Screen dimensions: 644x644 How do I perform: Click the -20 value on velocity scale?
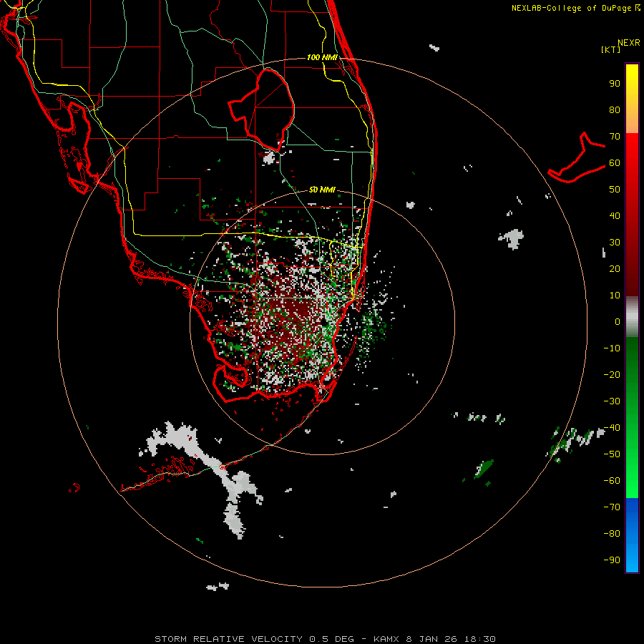tap(612, 375)
